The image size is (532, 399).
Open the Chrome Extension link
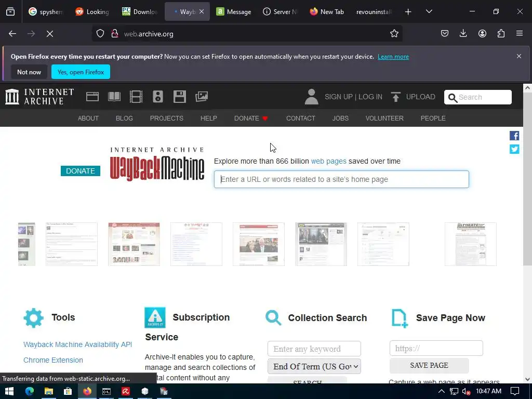tap(54, 360)
